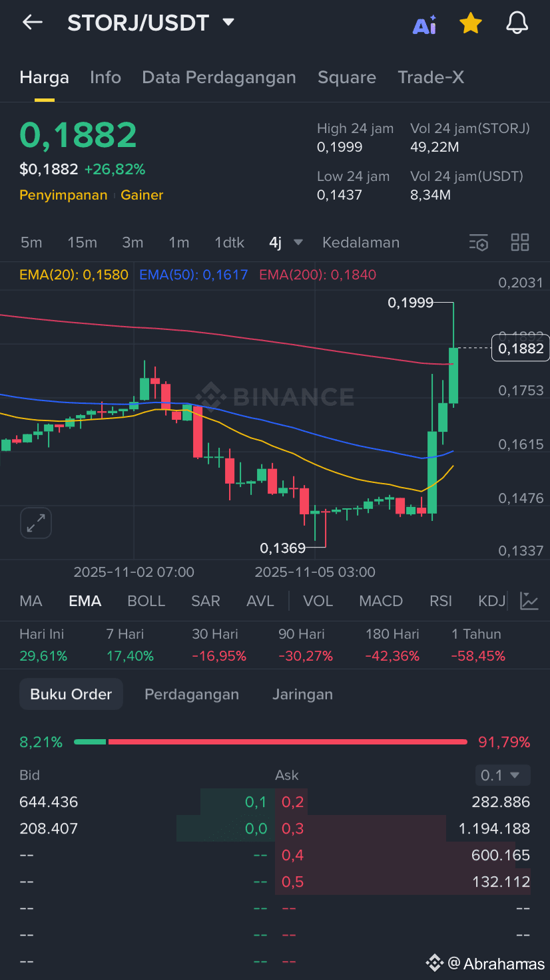Enable the AVL indicator
The width and height of the screenshot is (550, 980).
click(260, 601)
